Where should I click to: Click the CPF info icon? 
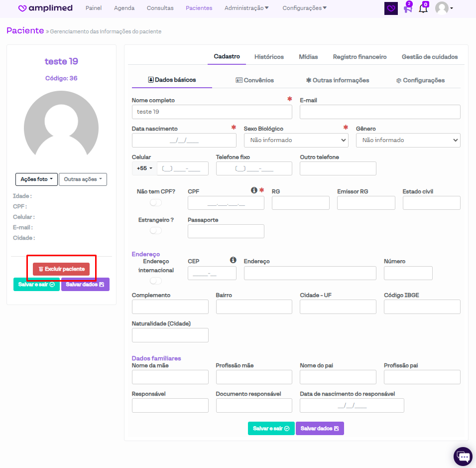click(x=254, y=190)
